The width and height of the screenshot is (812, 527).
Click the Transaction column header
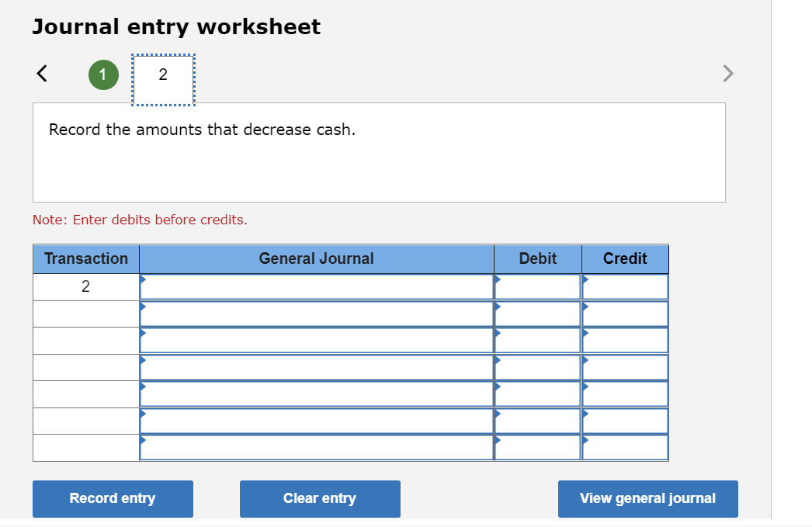pos(86,258)
